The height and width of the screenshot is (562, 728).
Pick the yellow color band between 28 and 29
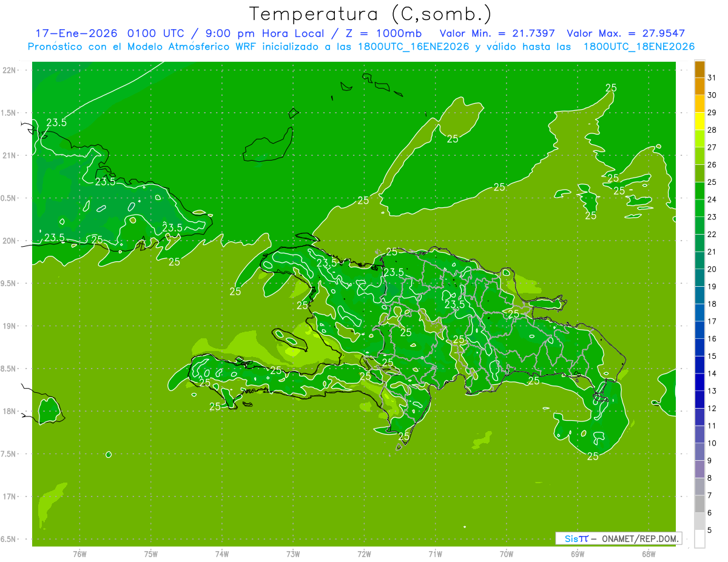point(699,121)
